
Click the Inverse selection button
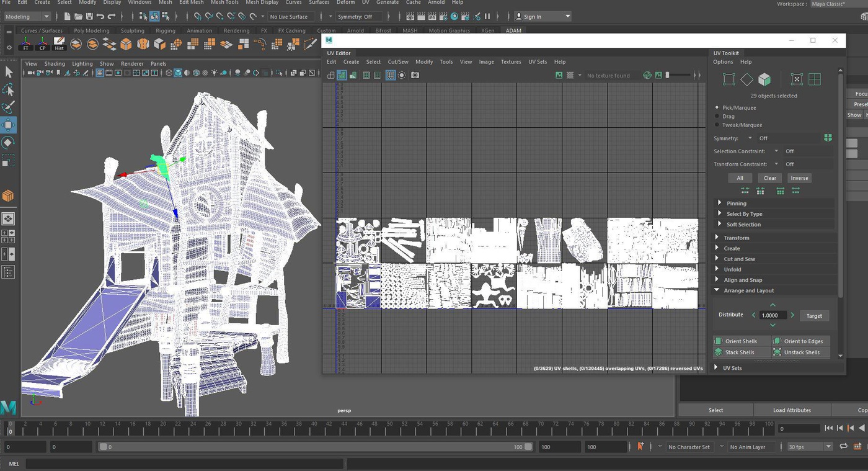[x=799, y=178]
